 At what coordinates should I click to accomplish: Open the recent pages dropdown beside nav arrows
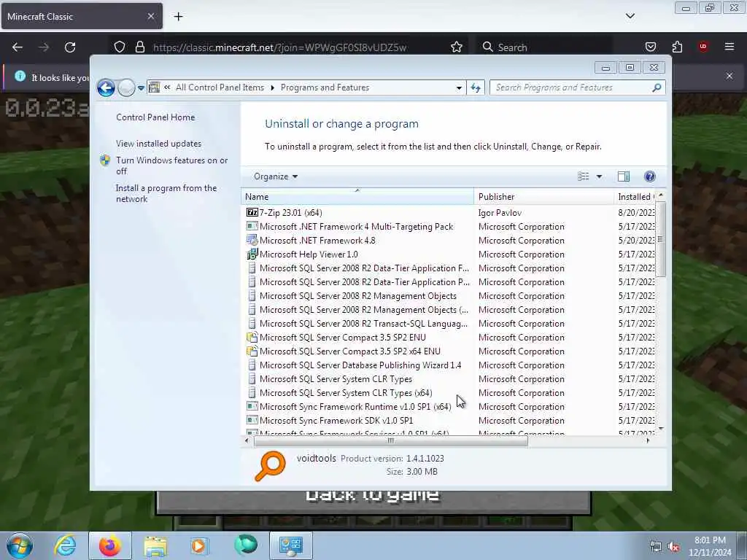pos(141,88)
